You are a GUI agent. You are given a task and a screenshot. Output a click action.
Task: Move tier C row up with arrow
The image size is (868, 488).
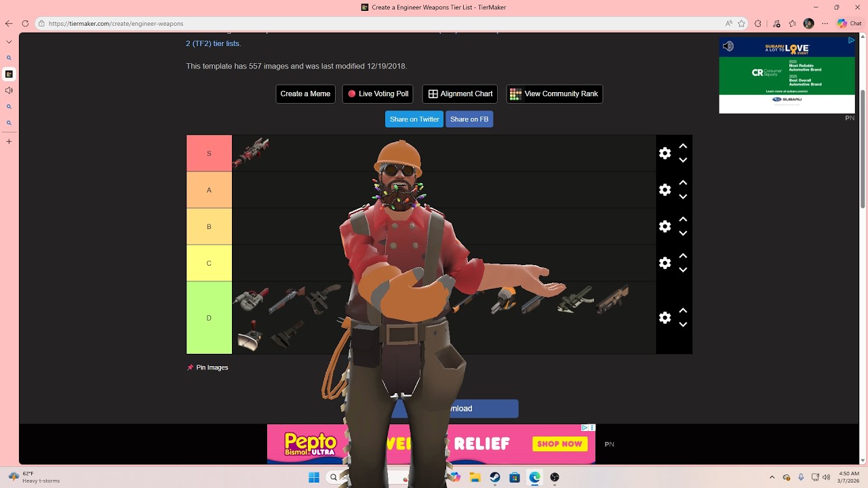(x=683, y=256)
